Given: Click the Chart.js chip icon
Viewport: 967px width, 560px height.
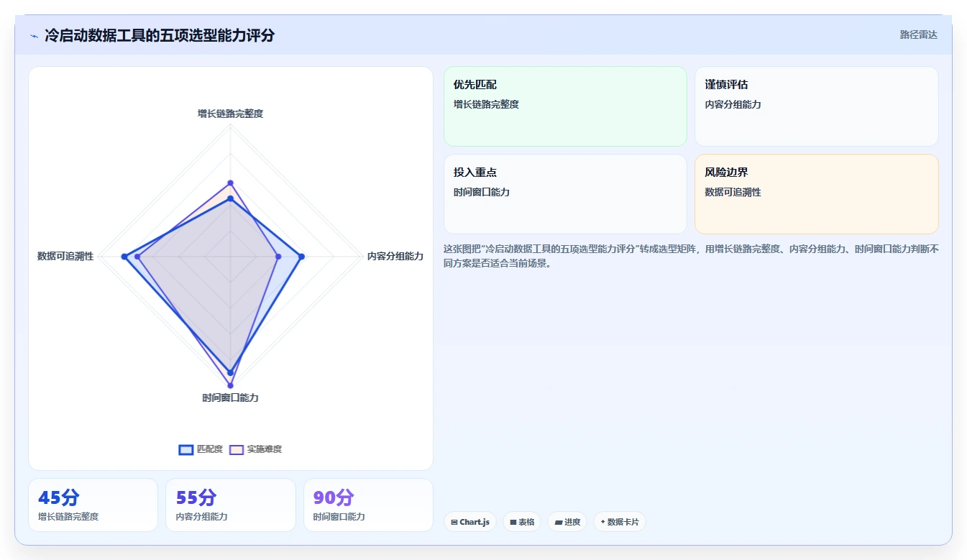Looking at the screenshot, I should pos(454,522).
